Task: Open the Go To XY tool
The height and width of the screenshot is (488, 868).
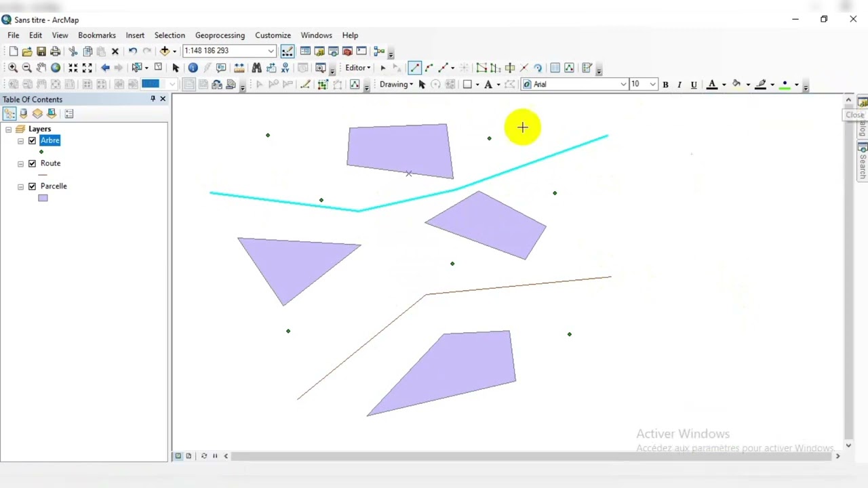Action: [285, 68]
